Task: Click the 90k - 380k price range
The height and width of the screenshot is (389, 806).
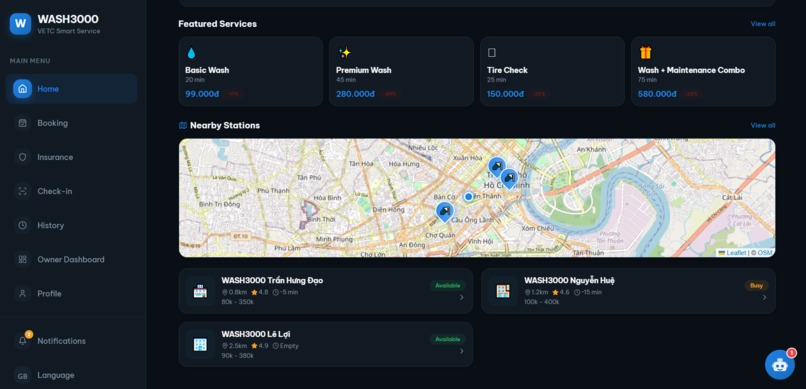Action: 237,356
